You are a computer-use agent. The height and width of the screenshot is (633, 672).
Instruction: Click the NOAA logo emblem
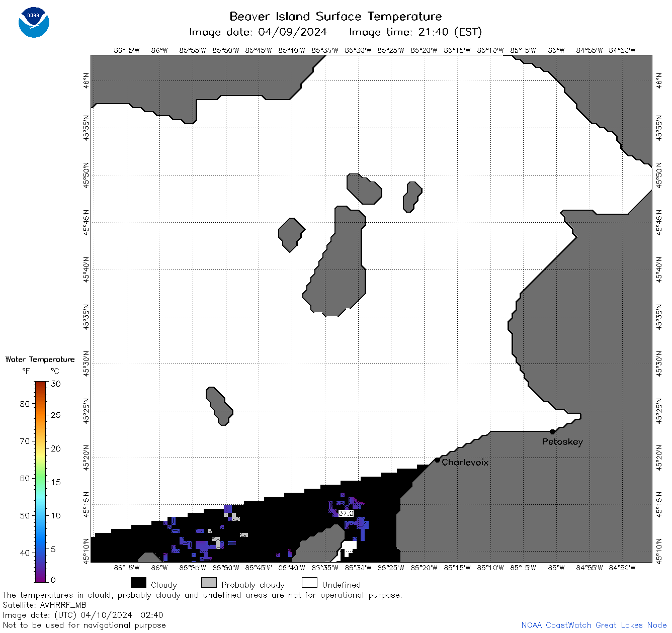pyautogui.click(x=34, y=23)
